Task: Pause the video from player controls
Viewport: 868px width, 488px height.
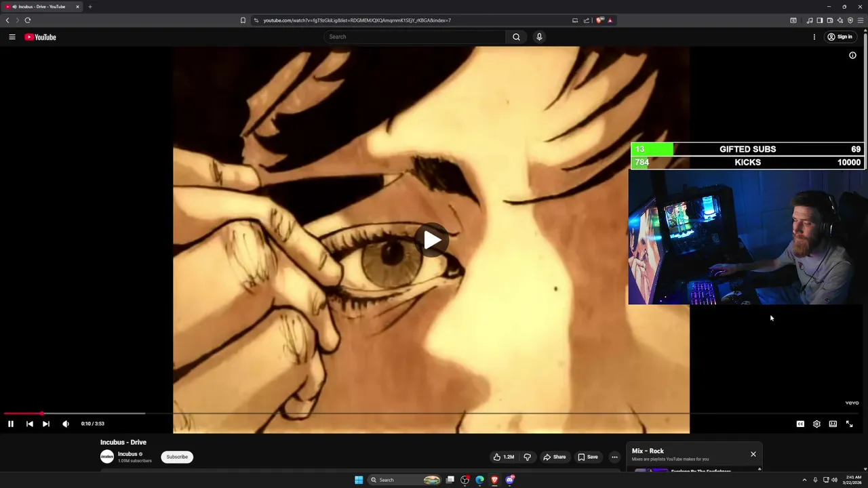Action: (x=11, y=424)
